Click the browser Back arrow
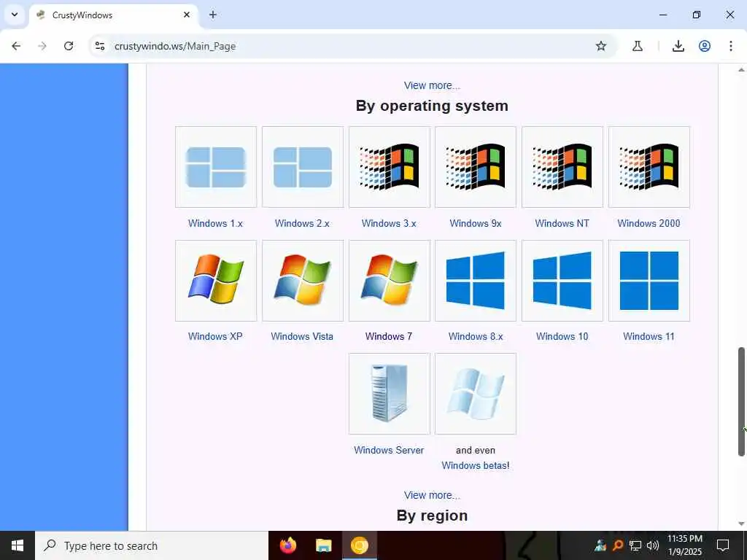Screen dimensions: 747x560 pos(16,46)
